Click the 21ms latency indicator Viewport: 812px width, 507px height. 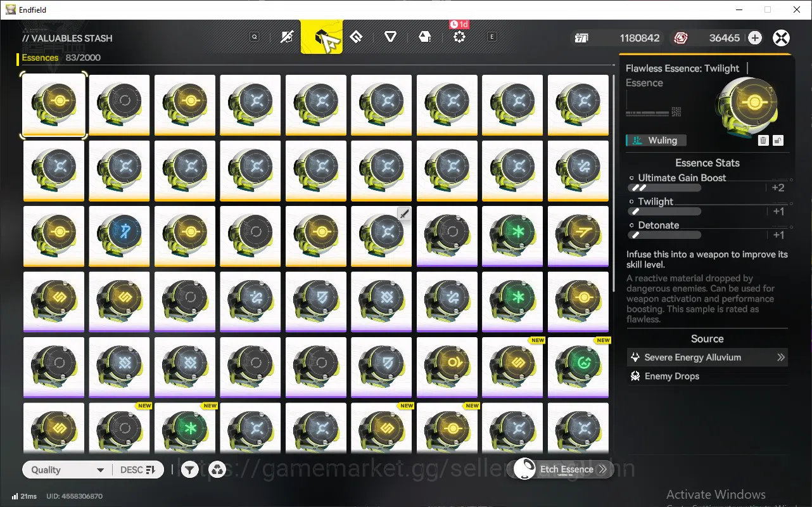pyautogui.click(x=24, y=496)
